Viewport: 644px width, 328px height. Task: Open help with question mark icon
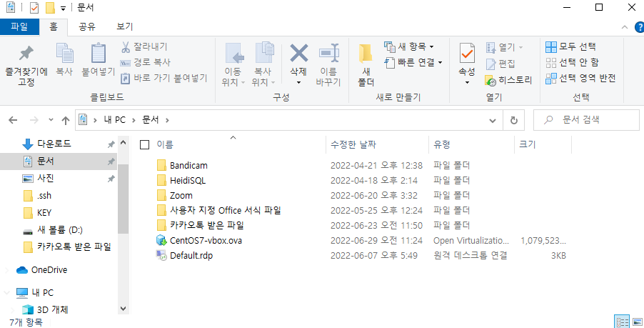(x=640, y=27)
